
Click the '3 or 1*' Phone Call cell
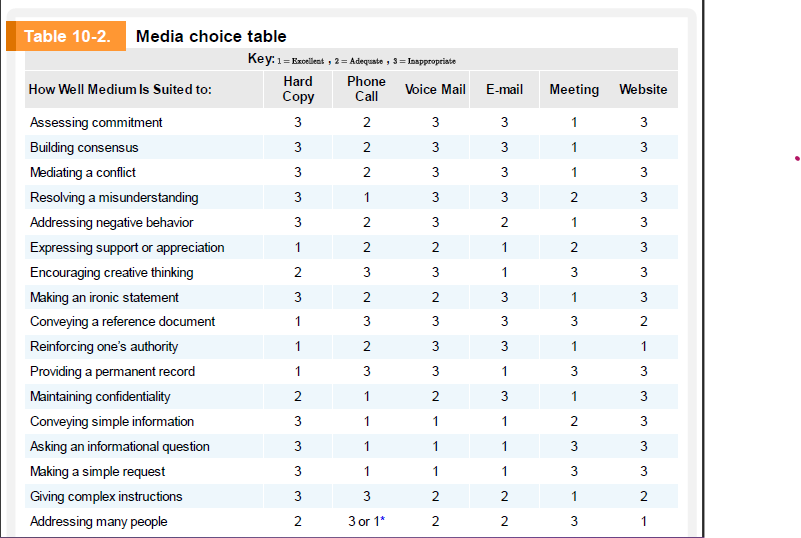pos(366,522)
